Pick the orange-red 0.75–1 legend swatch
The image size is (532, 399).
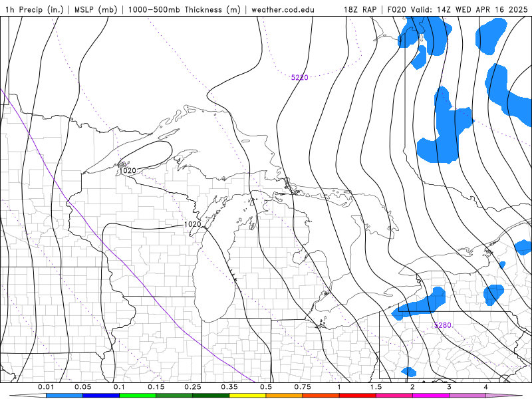pyautogui.click(x=321, y=396)
